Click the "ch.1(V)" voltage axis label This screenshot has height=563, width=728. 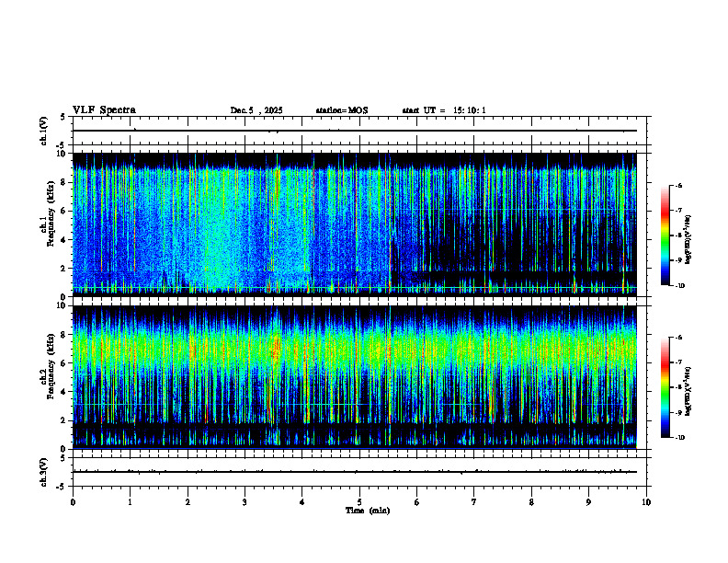tap(44, 131)
